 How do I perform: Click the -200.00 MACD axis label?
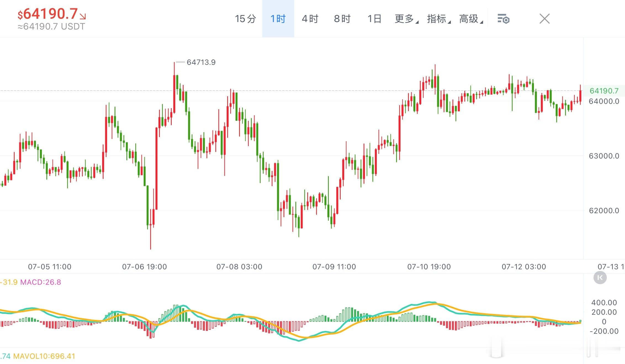click(x=604, y=331)
